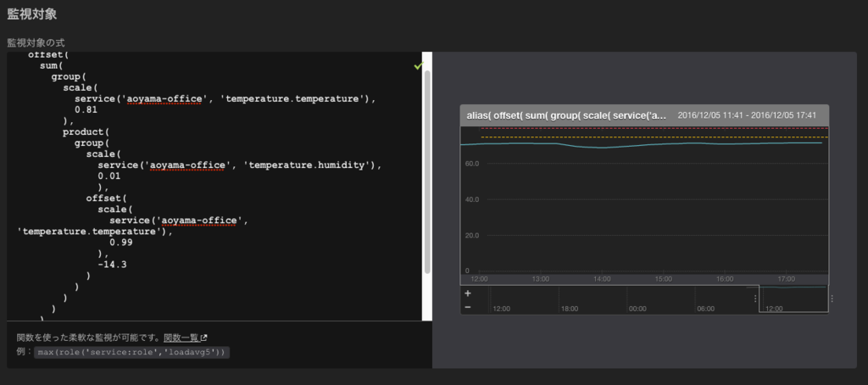Viewport: 868px width, 385px height.
Task: Click the 60.0 y-axis label on the graph
Action: point(471,164)
